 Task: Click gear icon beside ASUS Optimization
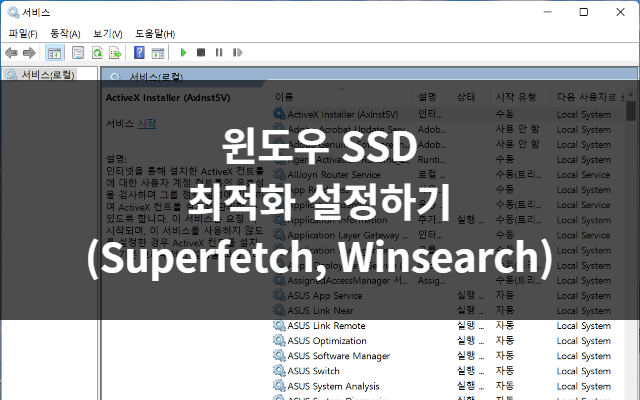point(279,340)
